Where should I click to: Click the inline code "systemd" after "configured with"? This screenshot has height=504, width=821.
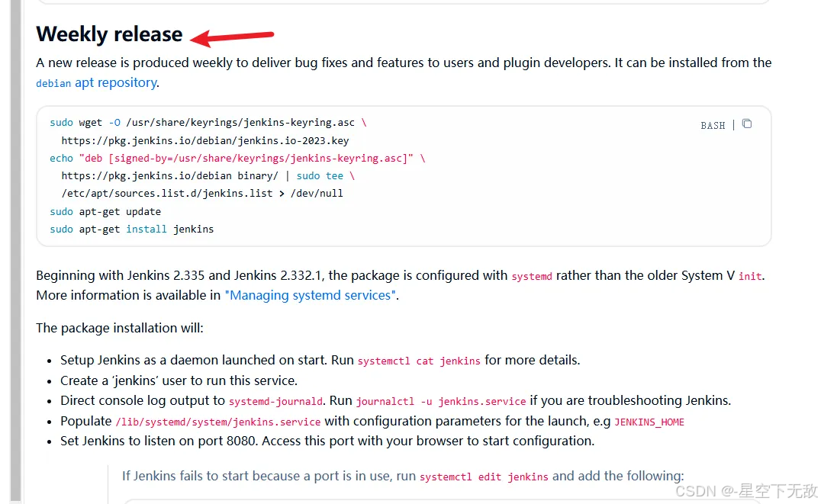tap(532, 276)
